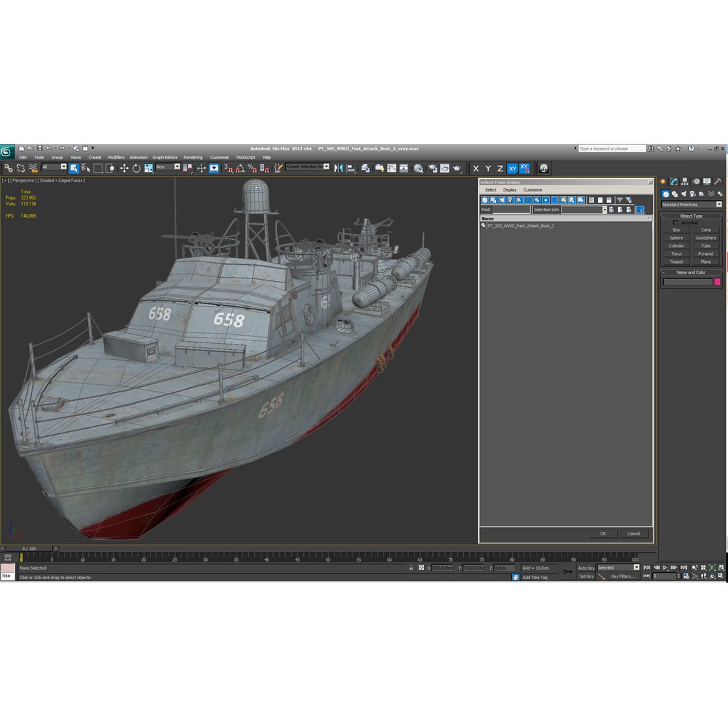
Task: Select the Lights category in Create panel
Action: [684, 193]
